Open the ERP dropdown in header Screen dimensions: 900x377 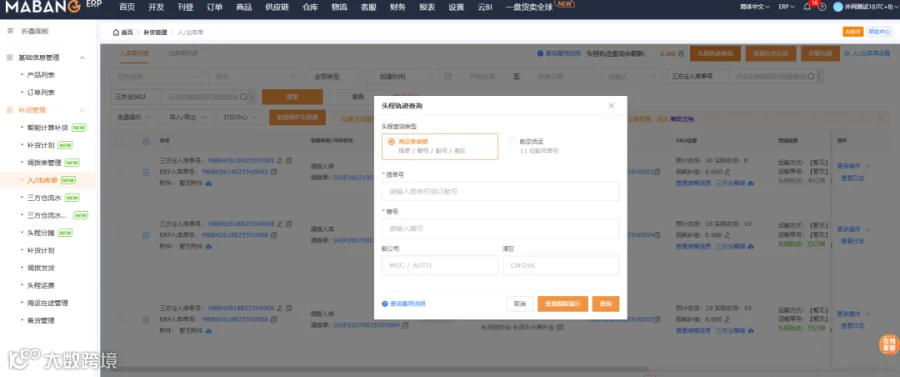pos(786,7)
